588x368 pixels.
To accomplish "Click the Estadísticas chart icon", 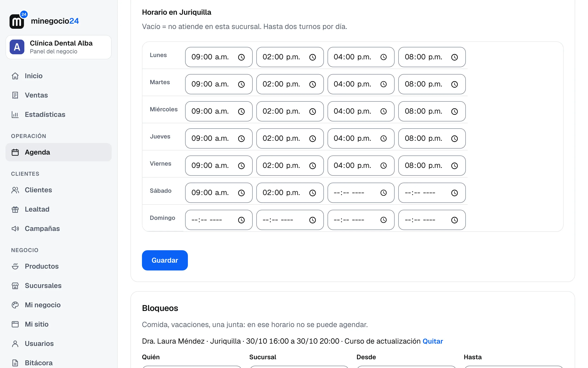I will click(x=15, y=114).
